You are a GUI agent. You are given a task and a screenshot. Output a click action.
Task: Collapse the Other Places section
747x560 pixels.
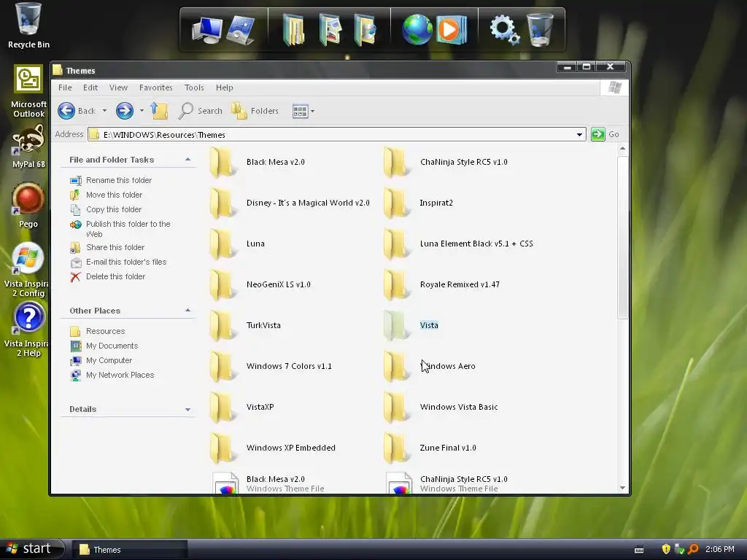187,311
